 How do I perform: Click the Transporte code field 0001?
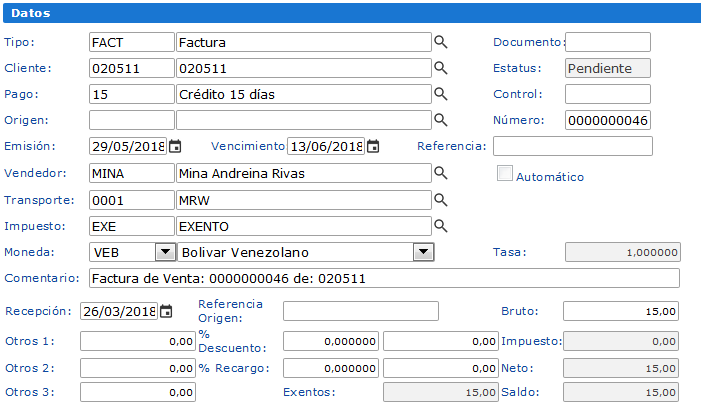[131, 200]
